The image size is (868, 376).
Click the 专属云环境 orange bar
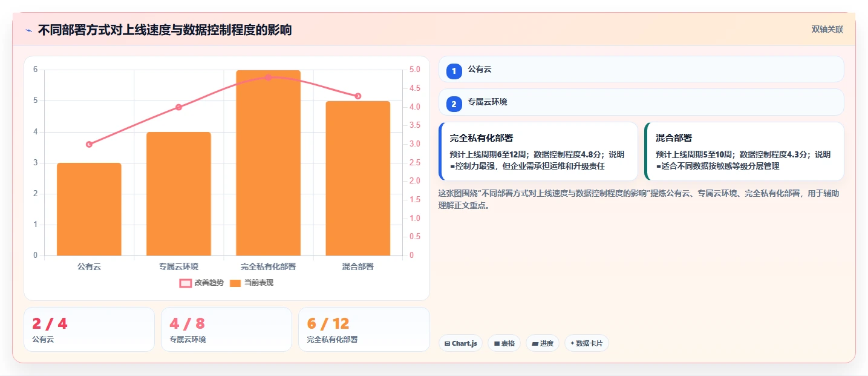coord(178,194)
